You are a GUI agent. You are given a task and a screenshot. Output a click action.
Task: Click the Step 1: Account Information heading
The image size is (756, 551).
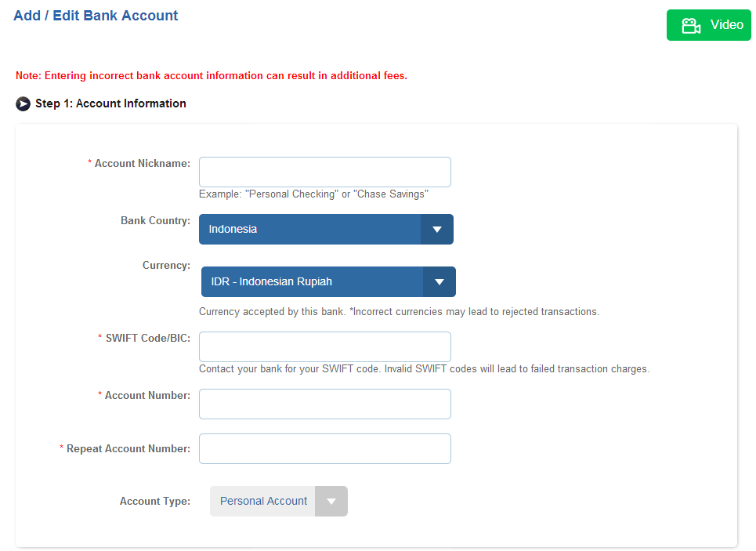pyautogui.click(x=110, y=103)
